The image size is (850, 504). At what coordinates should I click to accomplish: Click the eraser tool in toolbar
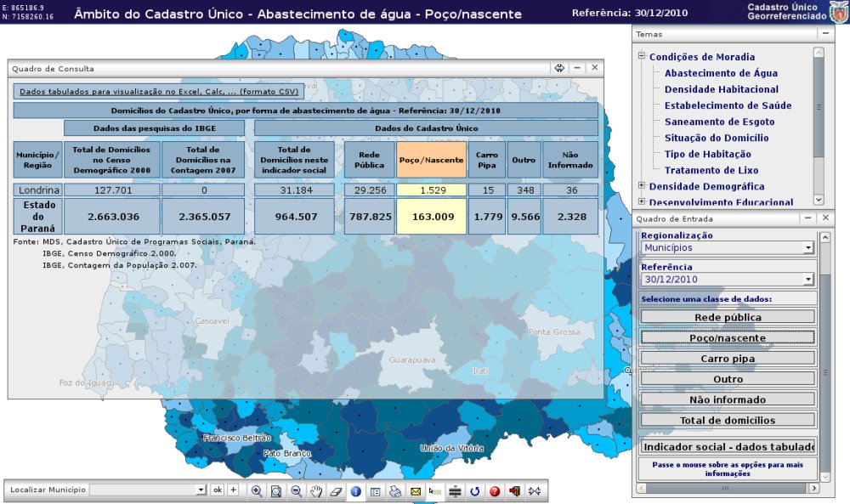[335, 490]
